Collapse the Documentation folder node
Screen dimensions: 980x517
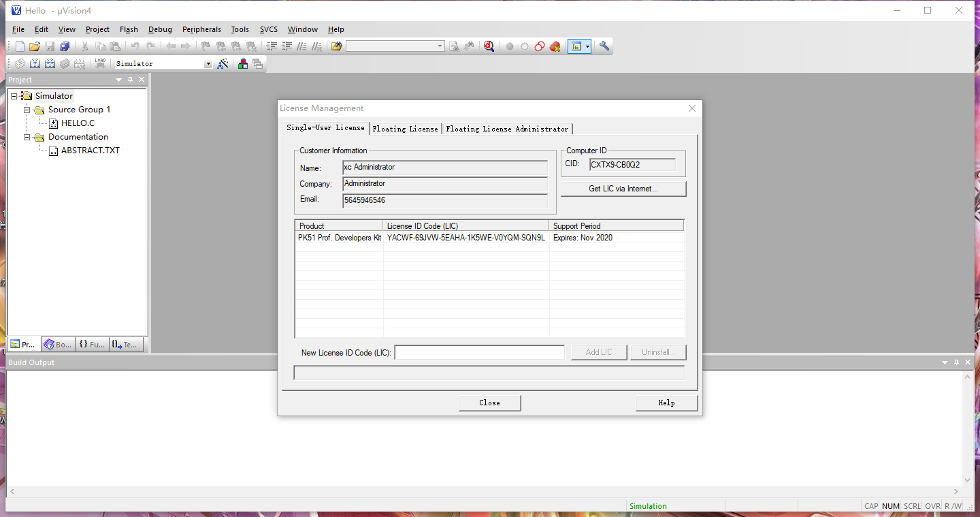(27, 137)
